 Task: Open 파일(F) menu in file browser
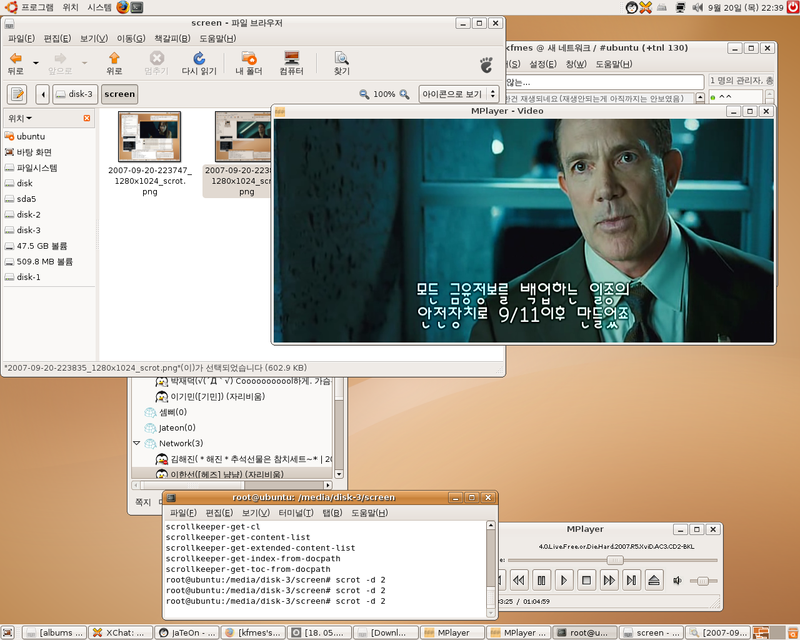21,38
